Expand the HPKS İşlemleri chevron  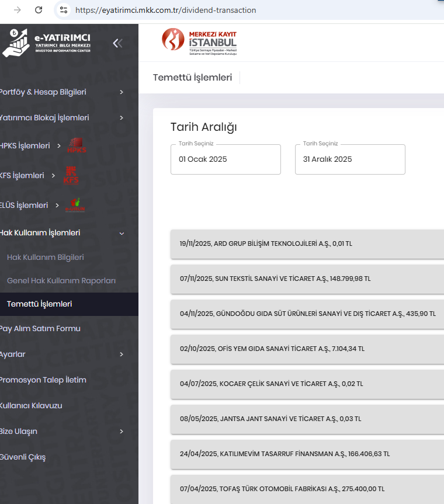[x=59, y=145]
